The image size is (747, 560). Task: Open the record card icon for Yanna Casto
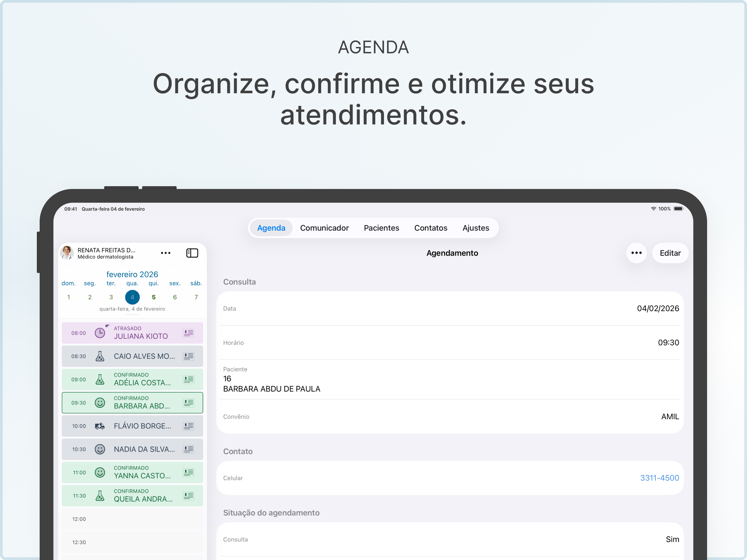tap(188, 472)
